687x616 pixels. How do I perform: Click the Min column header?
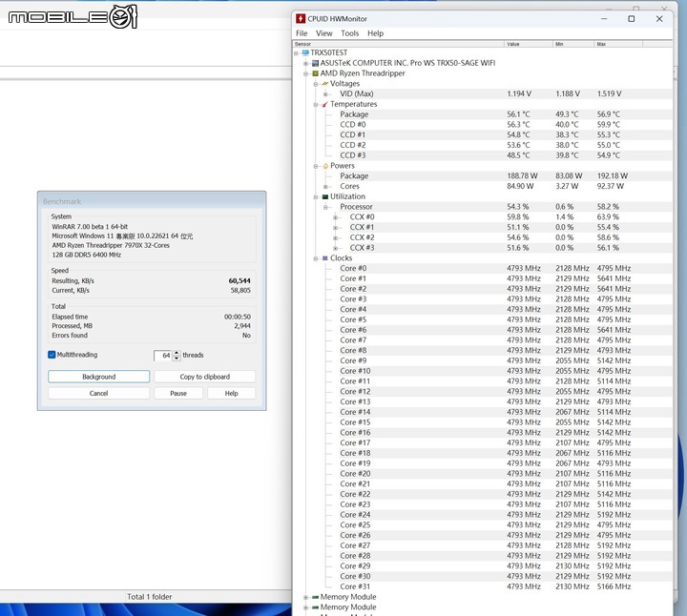tap(573, 44)
